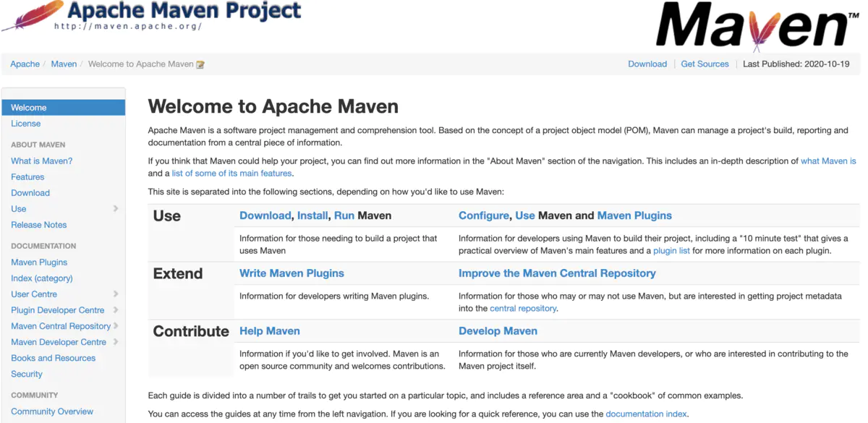
Task: Select the Welcome sidebar item
Action: click(64, 108)
